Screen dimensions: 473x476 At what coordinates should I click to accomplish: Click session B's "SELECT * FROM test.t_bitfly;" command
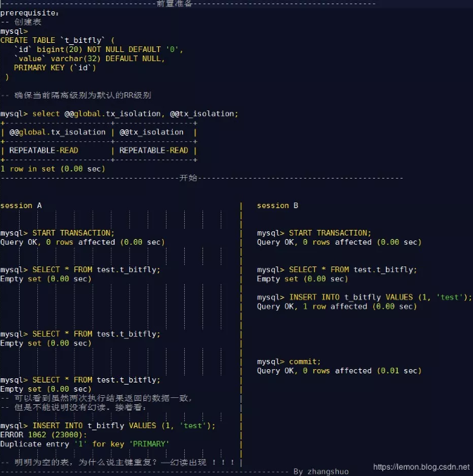pyautogui.click(x=353, y=270)
